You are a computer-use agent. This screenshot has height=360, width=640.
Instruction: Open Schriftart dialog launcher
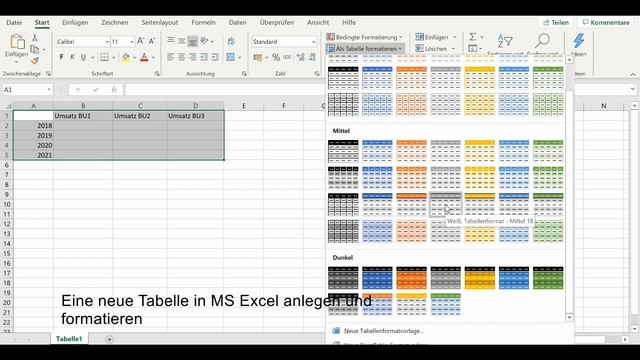[x=157, y=74]
